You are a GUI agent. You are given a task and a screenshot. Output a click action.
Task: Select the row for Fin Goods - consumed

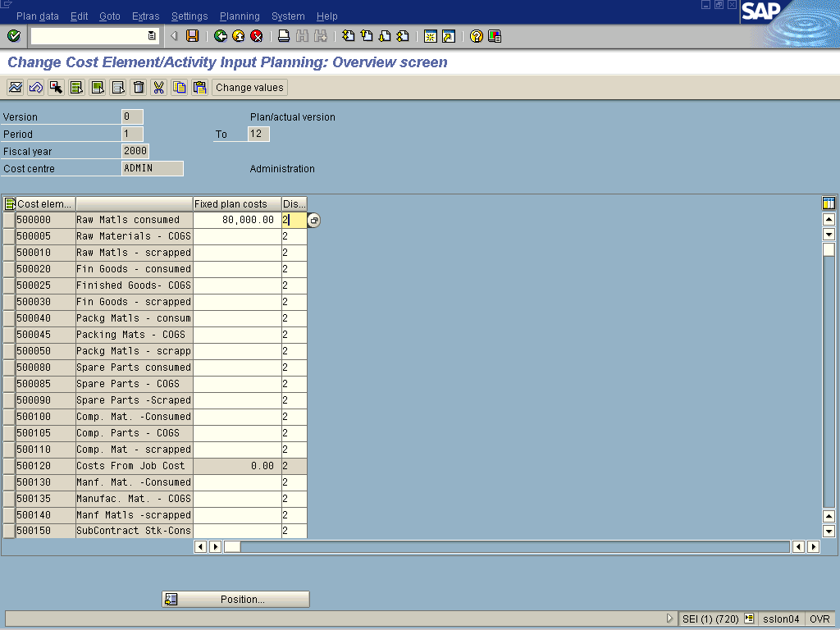[9, 269]
